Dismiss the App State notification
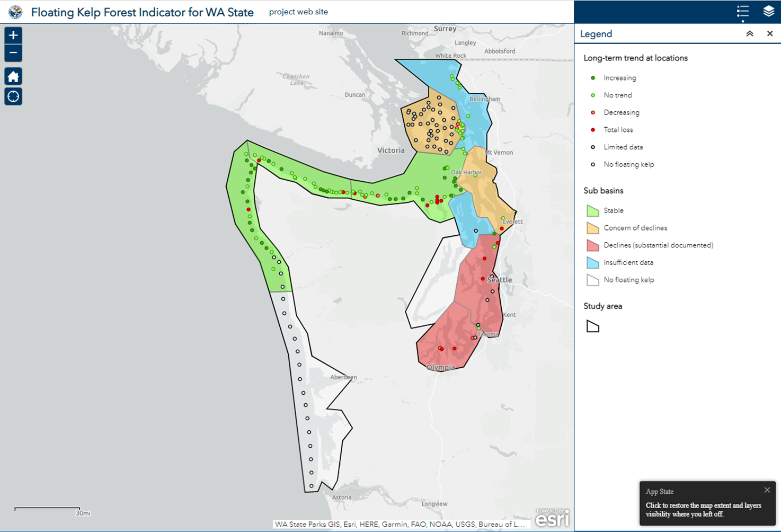Image resolution: width=781 pixels, height=532 pixels. pyautogui.click(x=767, y=490)
